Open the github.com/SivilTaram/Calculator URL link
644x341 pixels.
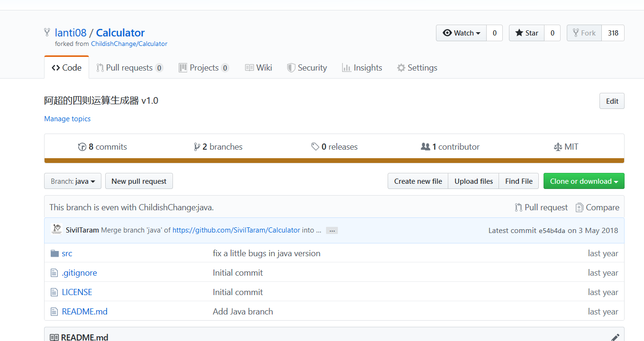pyautogui.click(x=236, y=230)
